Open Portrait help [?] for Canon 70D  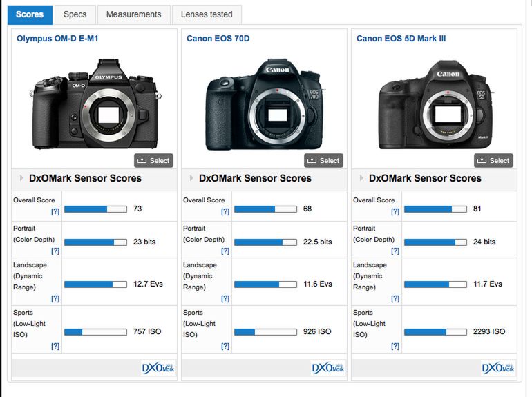point(225,251)
